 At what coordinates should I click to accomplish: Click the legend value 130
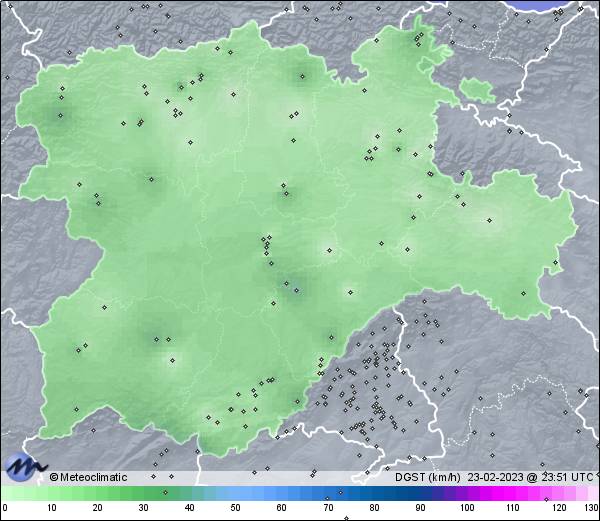591,508
